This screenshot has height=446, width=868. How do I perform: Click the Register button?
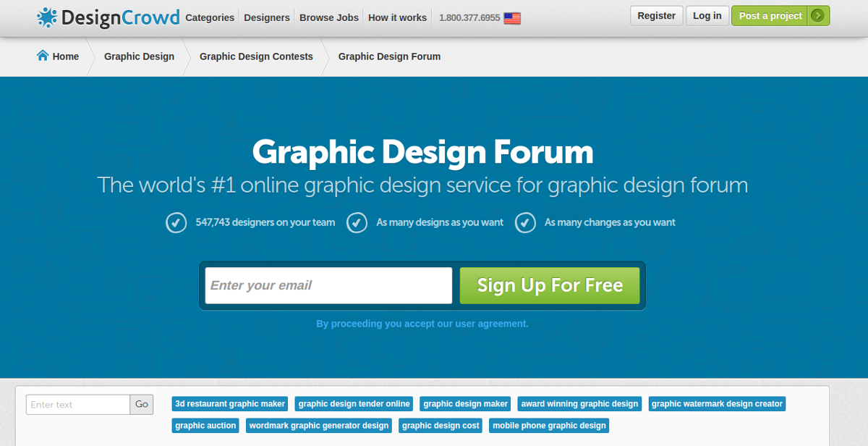[x=655, y=14]
